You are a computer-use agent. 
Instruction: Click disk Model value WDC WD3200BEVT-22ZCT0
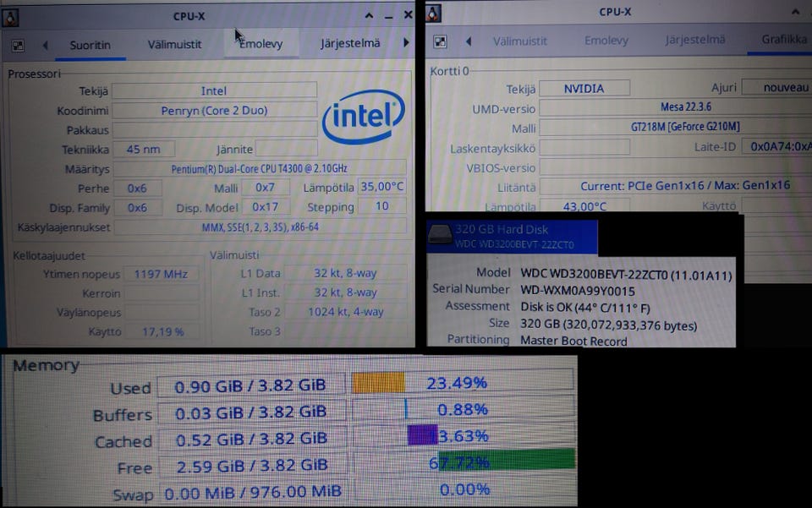tap(626, 275)
